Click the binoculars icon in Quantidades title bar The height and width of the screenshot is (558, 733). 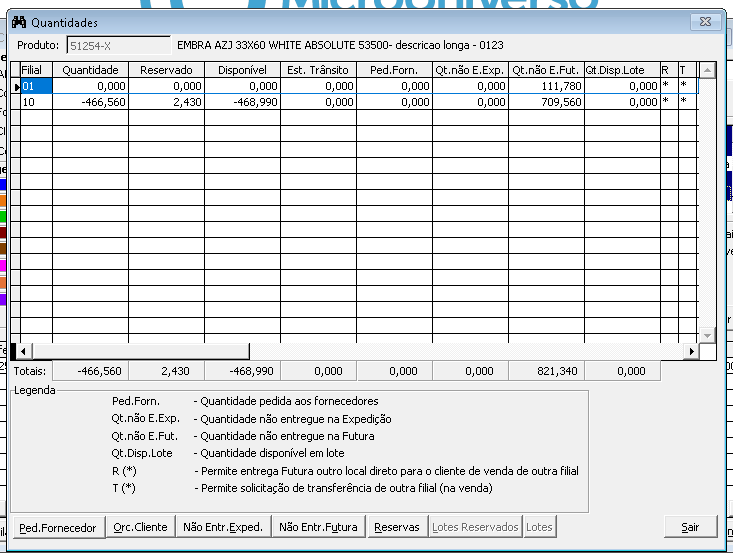click(19, 22)
